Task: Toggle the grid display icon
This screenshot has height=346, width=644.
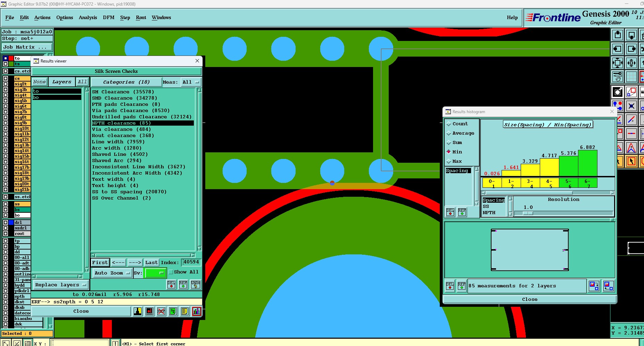Action: point(631,77)
